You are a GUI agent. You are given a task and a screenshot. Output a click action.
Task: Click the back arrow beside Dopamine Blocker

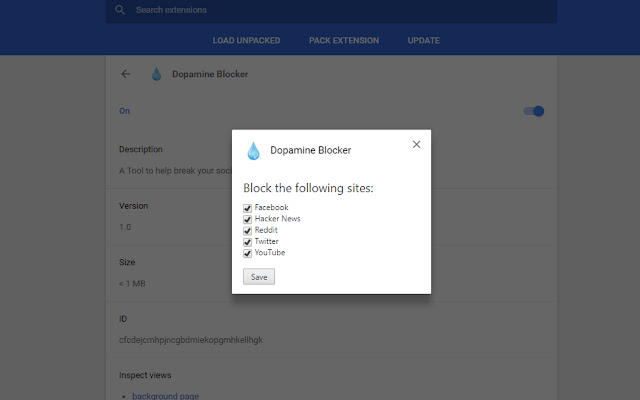[125, 74]
